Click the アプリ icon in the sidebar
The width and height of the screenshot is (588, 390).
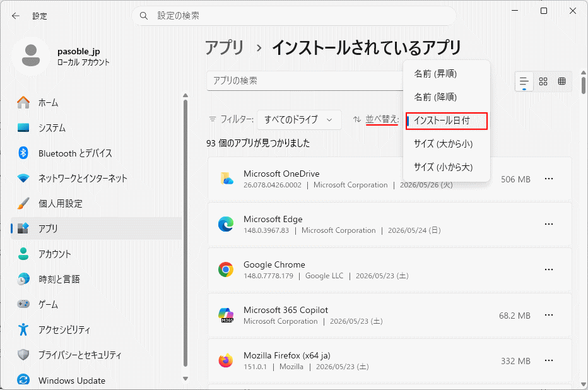point(23,228)
